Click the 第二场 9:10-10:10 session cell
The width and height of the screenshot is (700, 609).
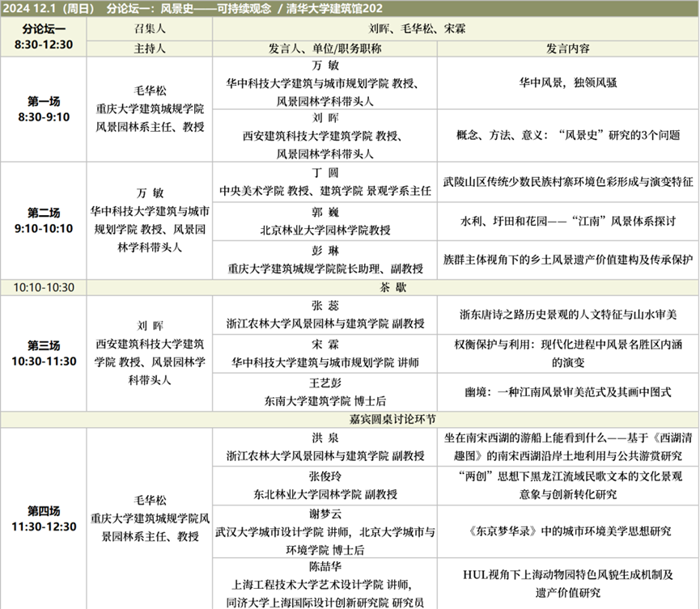point(43,220)
